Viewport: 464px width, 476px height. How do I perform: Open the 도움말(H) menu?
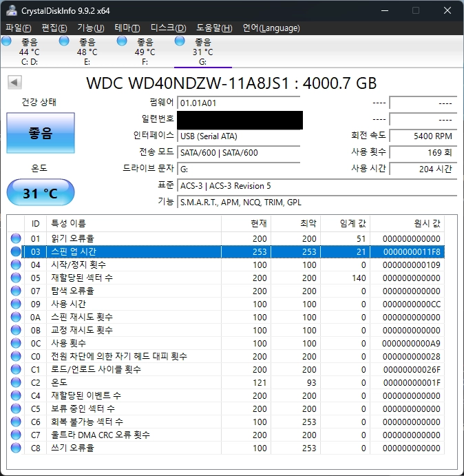point(214,28)
